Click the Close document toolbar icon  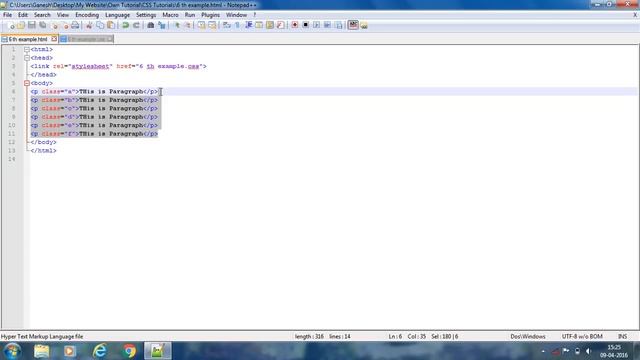coord(53,25)
